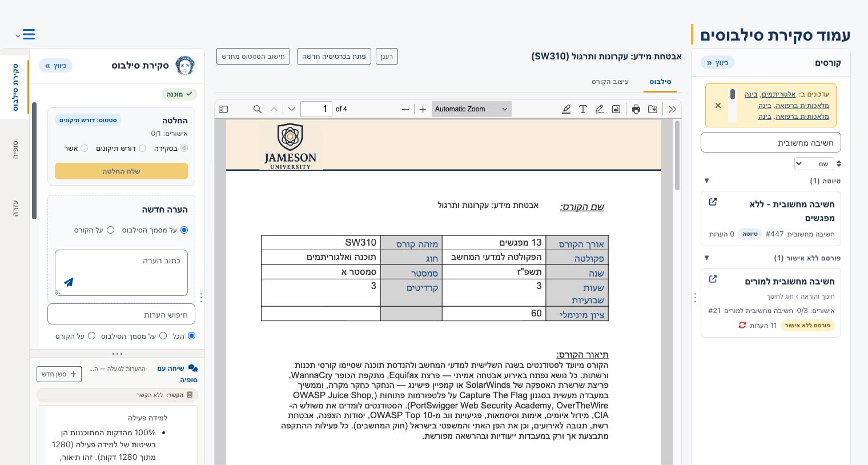Image resolution: width=868 pixels, height=465 pixels.
Task: Send the new comment with paper-plane icon
Action: click(69, 282)
